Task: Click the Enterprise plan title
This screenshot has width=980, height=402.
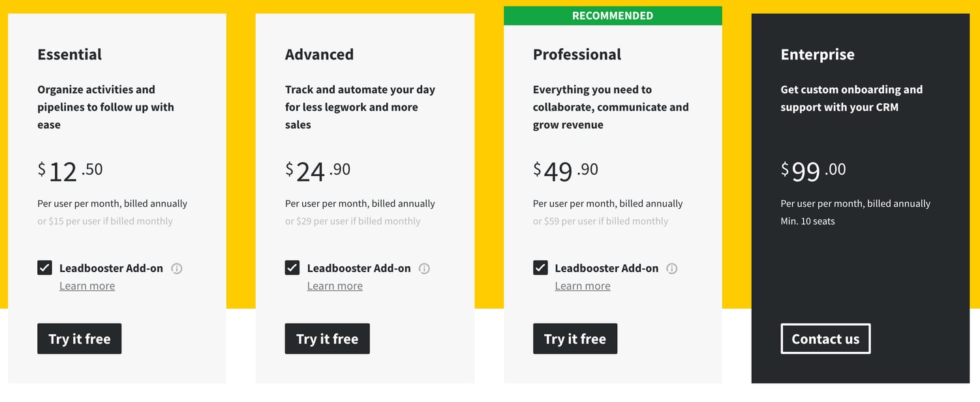Action: 818,55
